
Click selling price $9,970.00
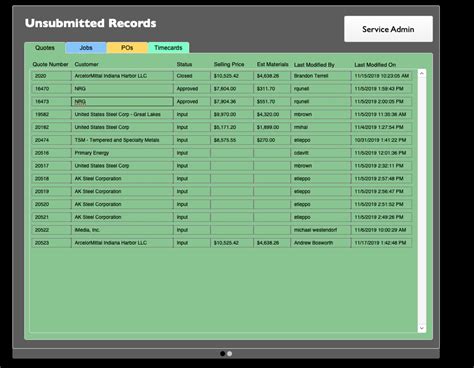coord(232,114)
